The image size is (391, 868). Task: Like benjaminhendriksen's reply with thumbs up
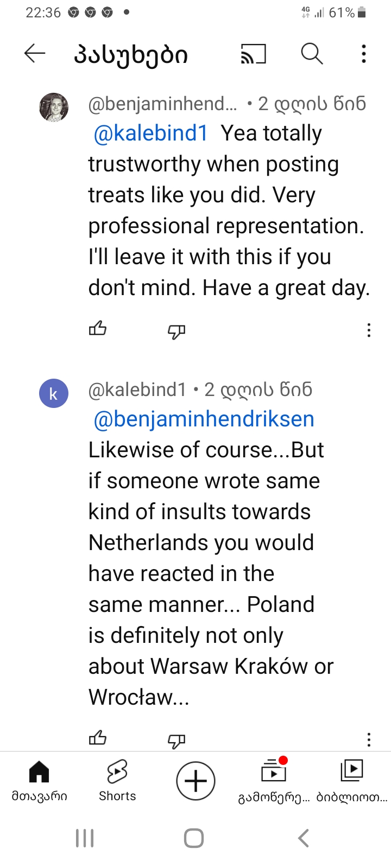pyautogui.click(x=98, y=329)
